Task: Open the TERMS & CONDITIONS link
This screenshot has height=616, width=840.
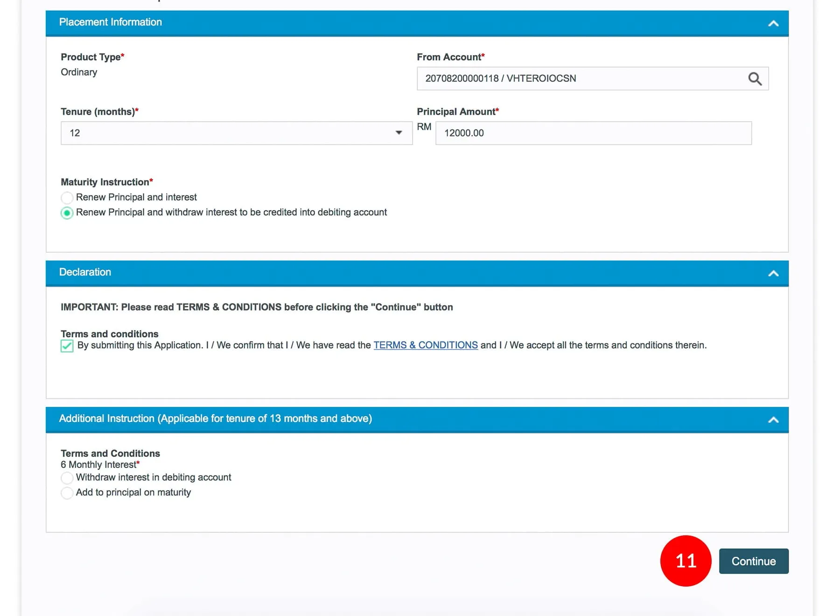Action: click(425, 345)
